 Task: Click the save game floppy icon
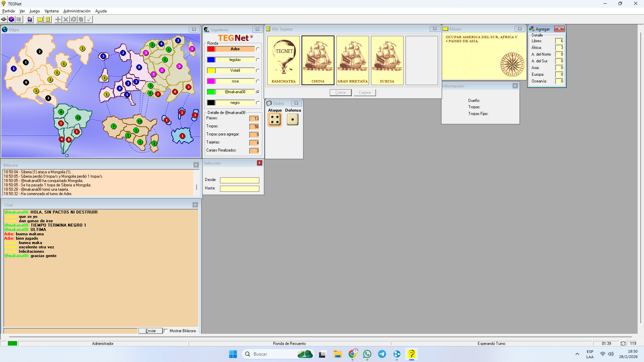tap(30, 19)
